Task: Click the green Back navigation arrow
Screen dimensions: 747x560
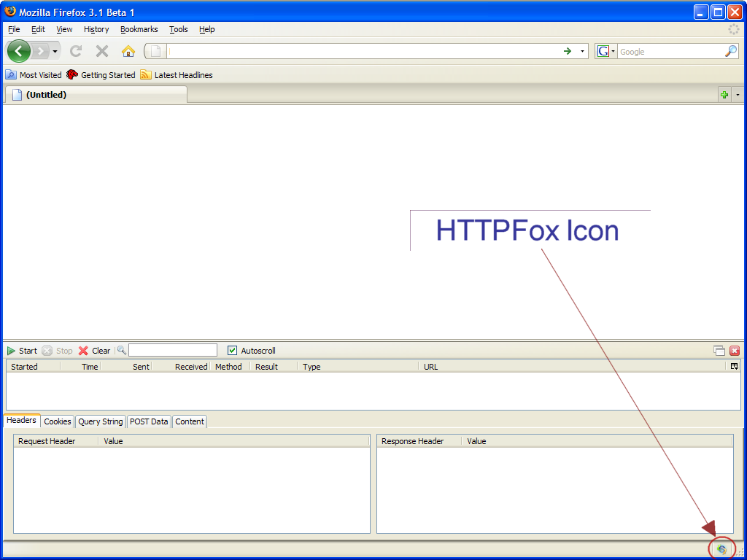Action: coord(19,51)
